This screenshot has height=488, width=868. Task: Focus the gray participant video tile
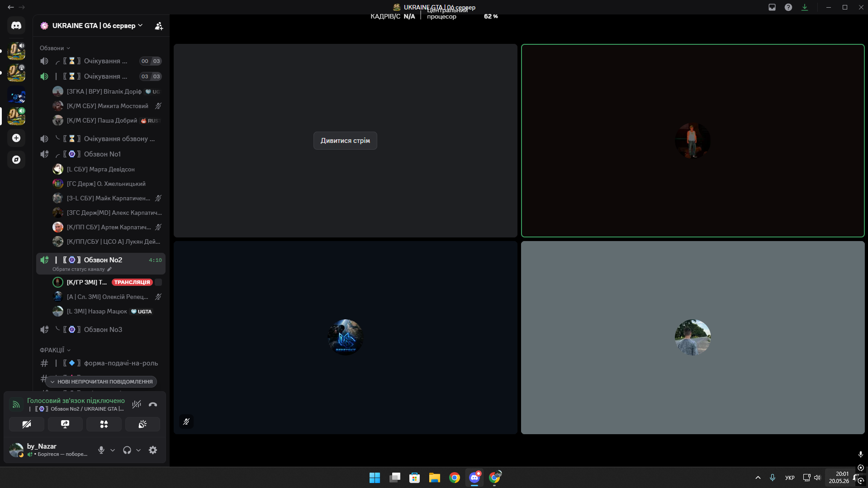[693, 337]
